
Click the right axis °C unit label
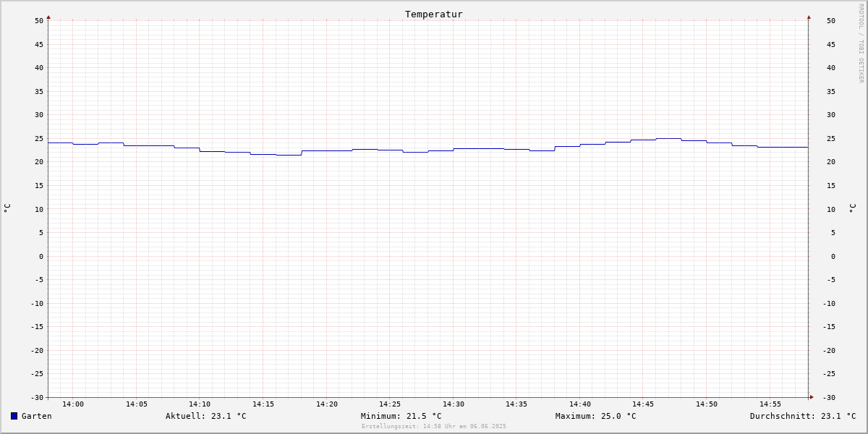853,208
